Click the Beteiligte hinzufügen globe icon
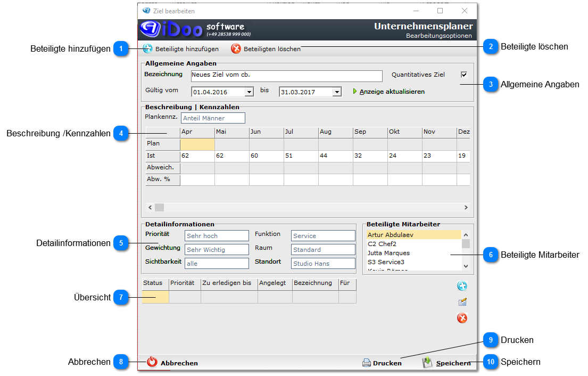588x376 pixels. tap(147, 48)
